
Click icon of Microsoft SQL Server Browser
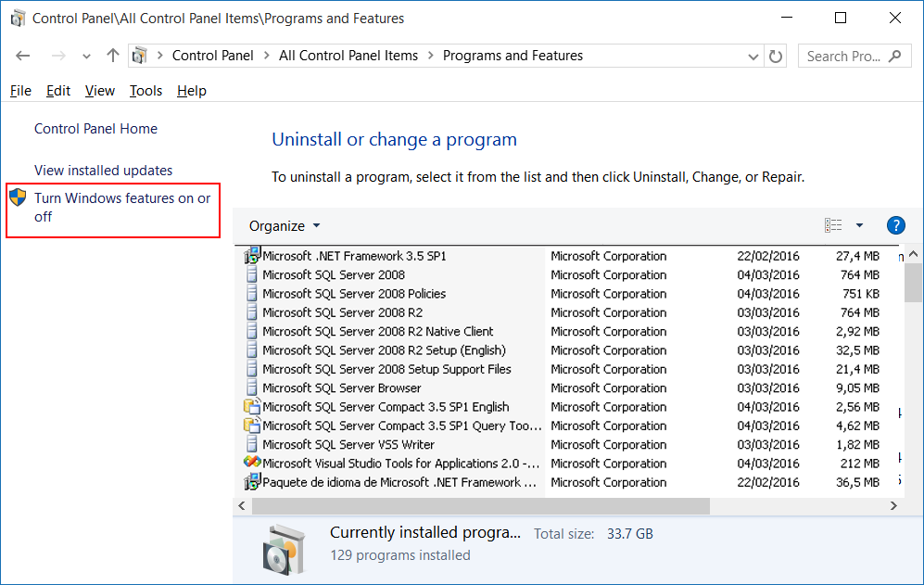coord(252,388)
